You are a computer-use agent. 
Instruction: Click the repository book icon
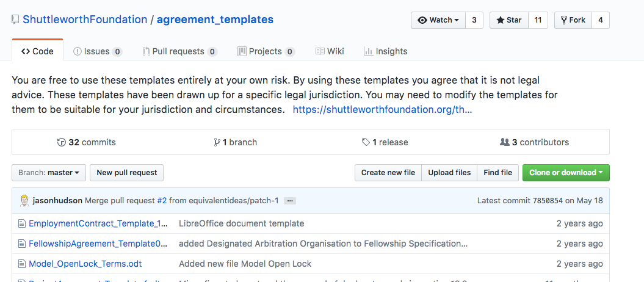coord(15,20)
